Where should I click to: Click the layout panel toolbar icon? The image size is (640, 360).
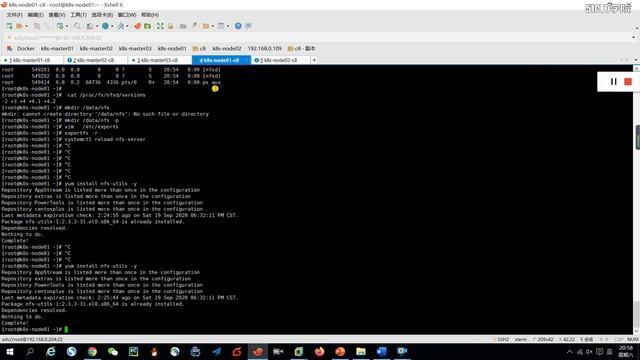221,26
